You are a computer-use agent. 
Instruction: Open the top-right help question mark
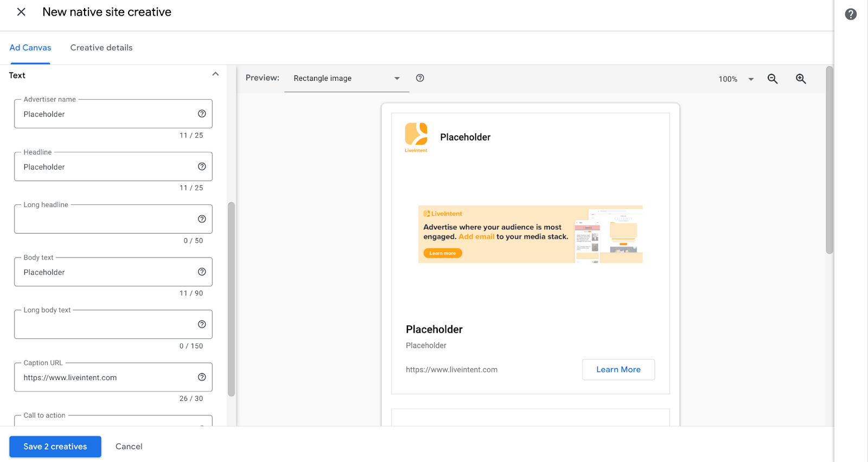tap(851, 14)
